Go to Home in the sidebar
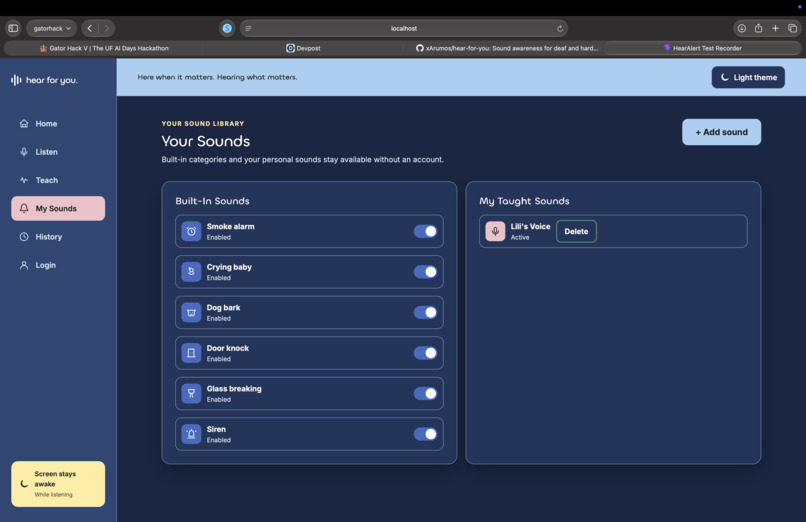The image size is (806, 522). [58, 124]
